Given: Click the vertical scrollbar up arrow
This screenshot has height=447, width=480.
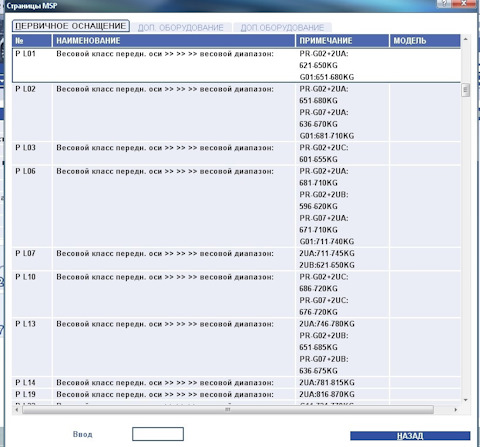Looking at the screenshot, I should coord(466,39).
